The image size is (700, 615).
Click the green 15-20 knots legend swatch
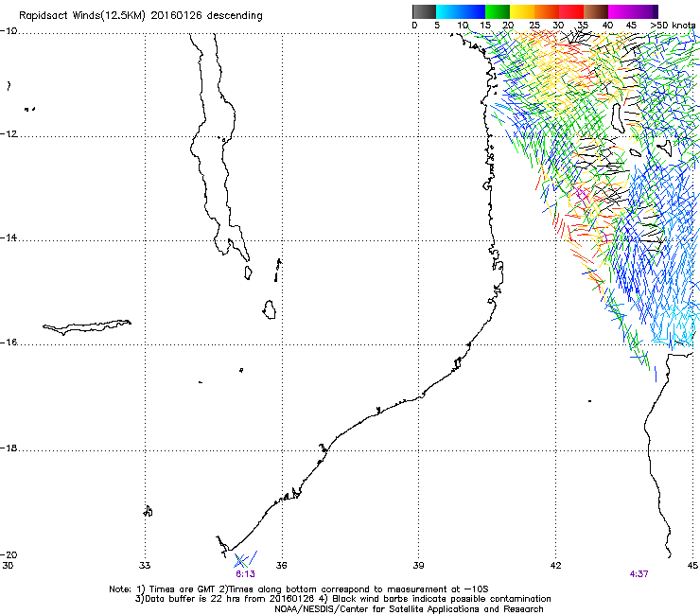pyautogui.click(x=498, y=11)
